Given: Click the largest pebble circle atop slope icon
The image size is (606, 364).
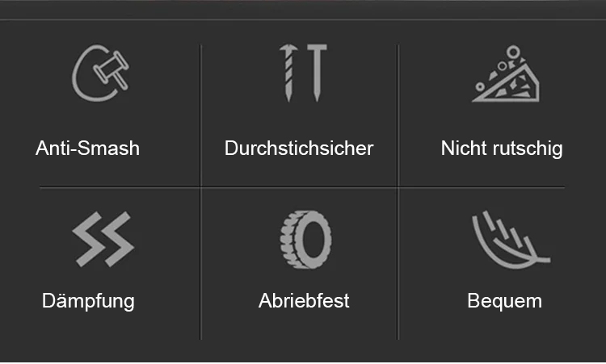Looking at the screenshot, I should pyautogui.click(x=514, y=52).
